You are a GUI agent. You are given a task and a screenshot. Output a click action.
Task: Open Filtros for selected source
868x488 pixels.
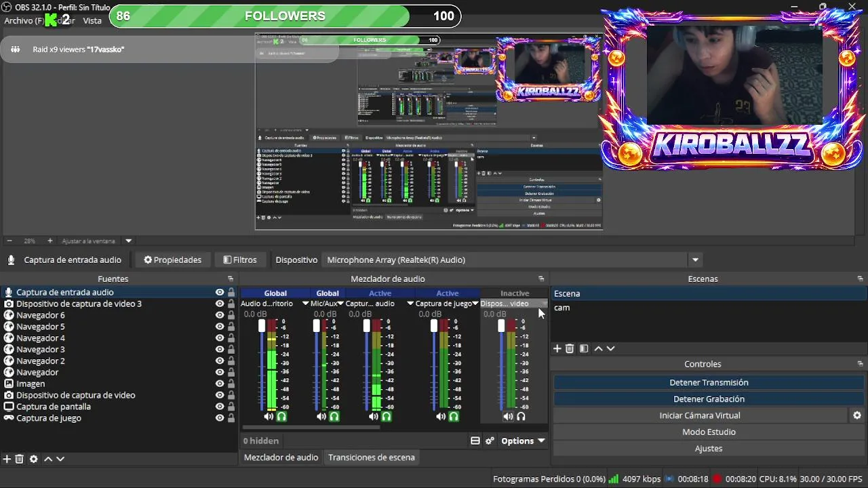pos(240,260)
